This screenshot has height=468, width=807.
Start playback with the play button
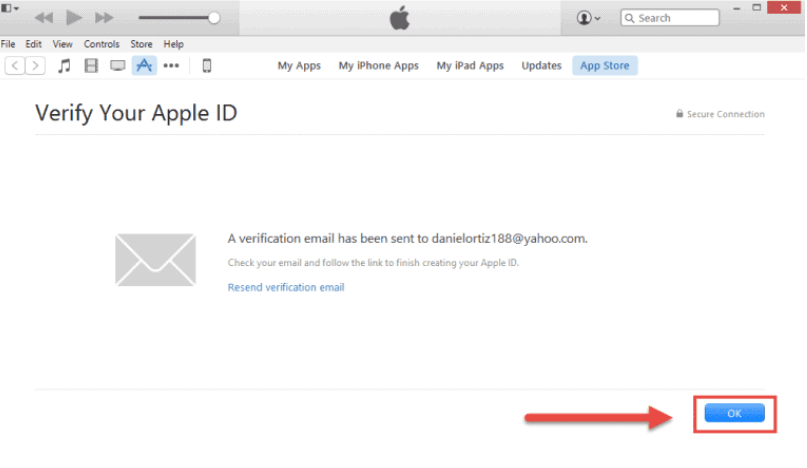click(74, 18)
